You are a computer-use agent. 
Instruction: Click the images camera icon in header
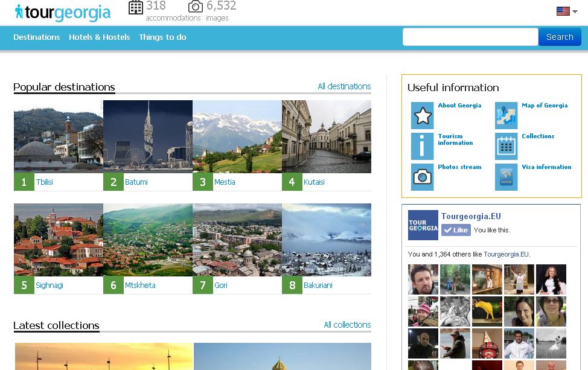(x=196, y=7)
